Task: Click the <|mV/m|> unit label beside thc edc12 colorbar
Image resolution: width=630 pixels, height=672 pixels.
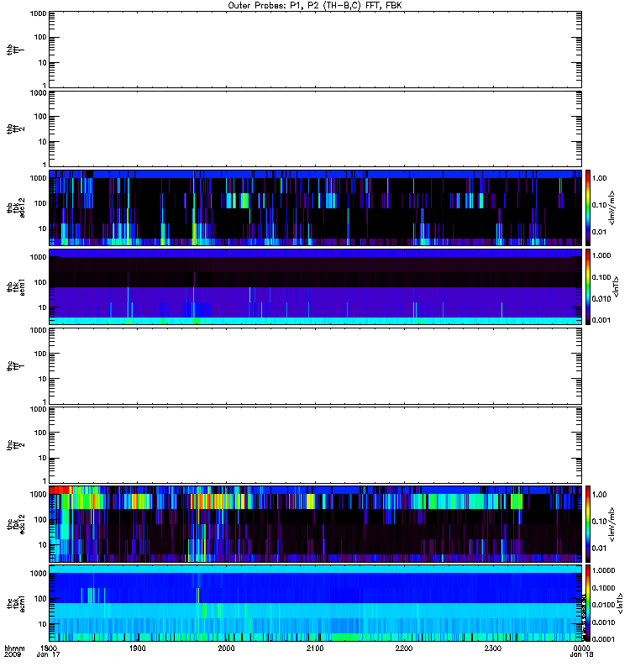Action: click(x=612, y=524)
